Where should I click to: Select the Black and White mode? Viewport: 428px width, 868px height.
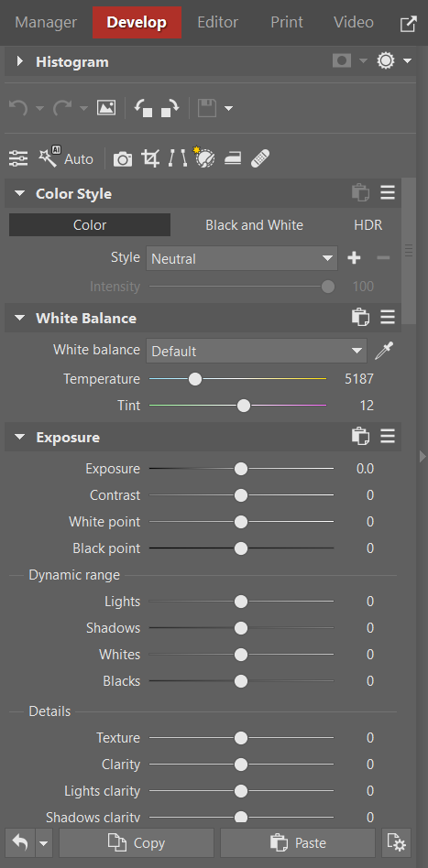click(x=255, y=225)
